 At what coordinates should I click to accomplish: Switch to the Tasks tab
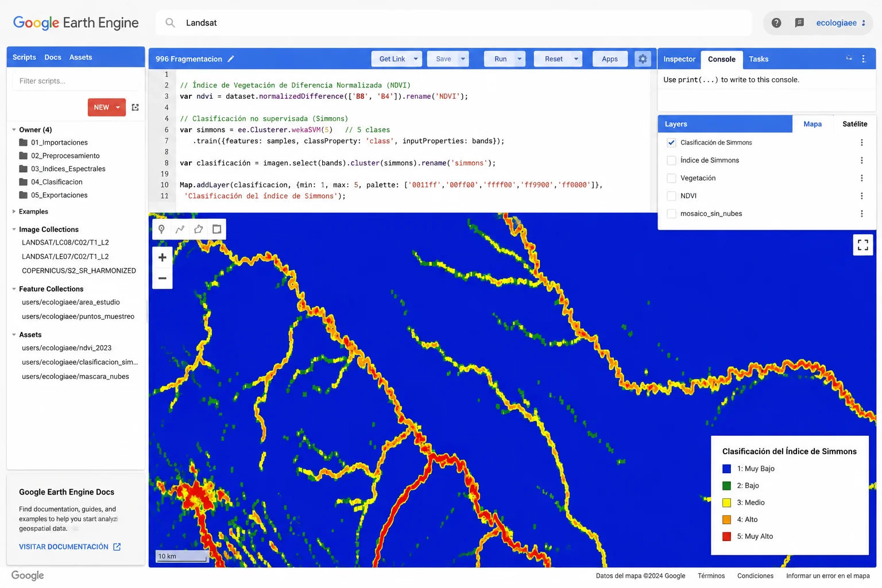click(x=759, y=59)
